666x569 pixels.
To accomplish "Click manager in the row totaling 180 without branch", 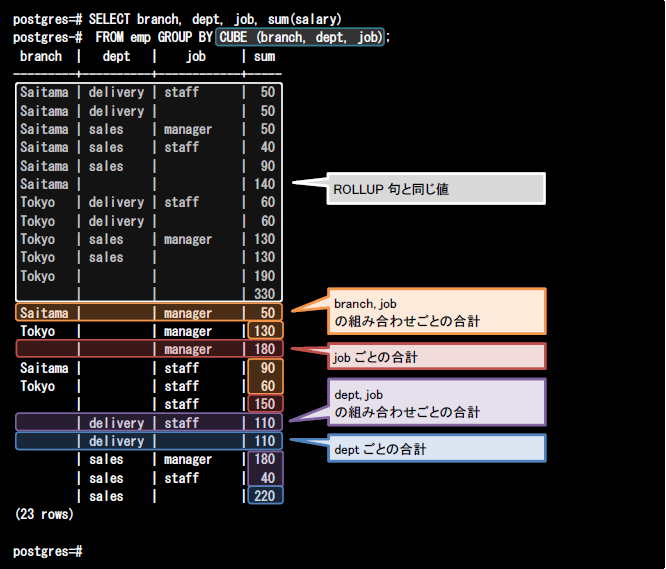I will tap(188, 349).
